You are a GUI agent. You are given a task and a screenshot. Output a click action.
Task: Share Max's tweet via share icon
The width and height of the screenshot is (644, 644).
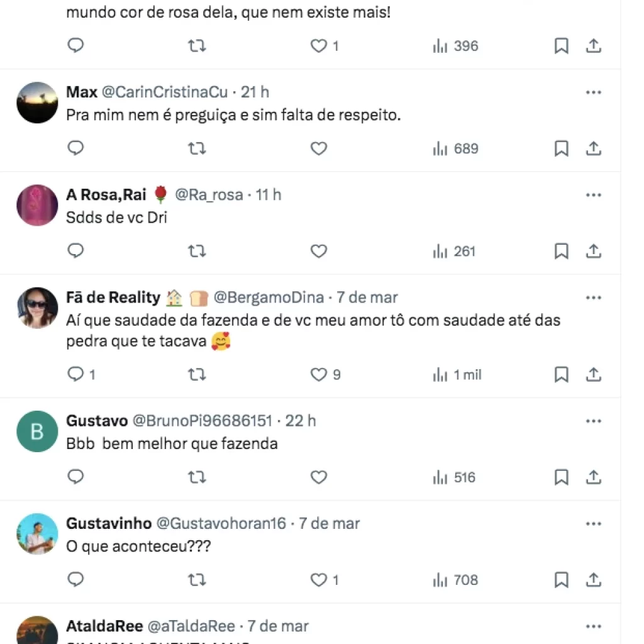coord(593,148)
